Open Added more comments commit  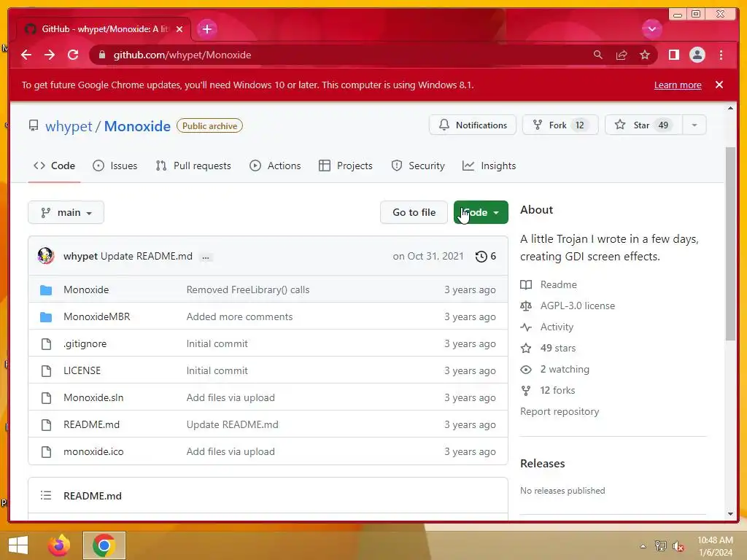pyautogui.click(x=239, y=316)
